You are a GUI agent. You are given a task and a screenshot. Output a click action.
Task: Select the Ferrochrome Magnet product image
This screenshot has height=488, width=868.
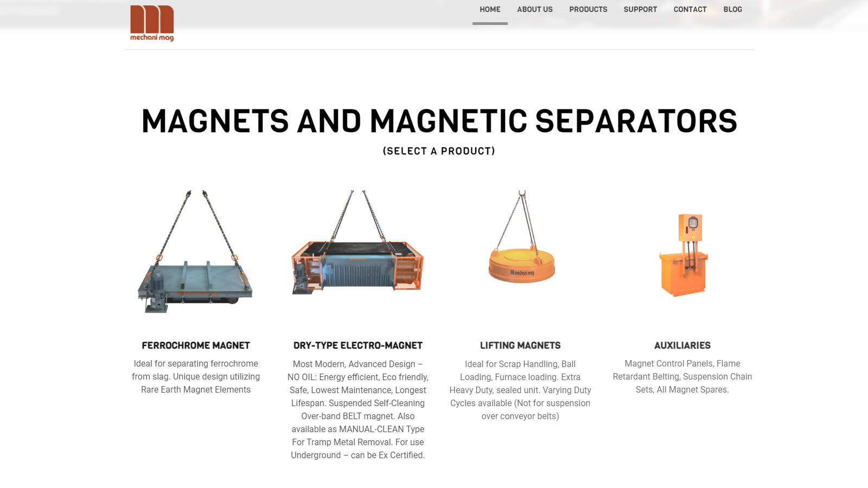pos(195,252)
